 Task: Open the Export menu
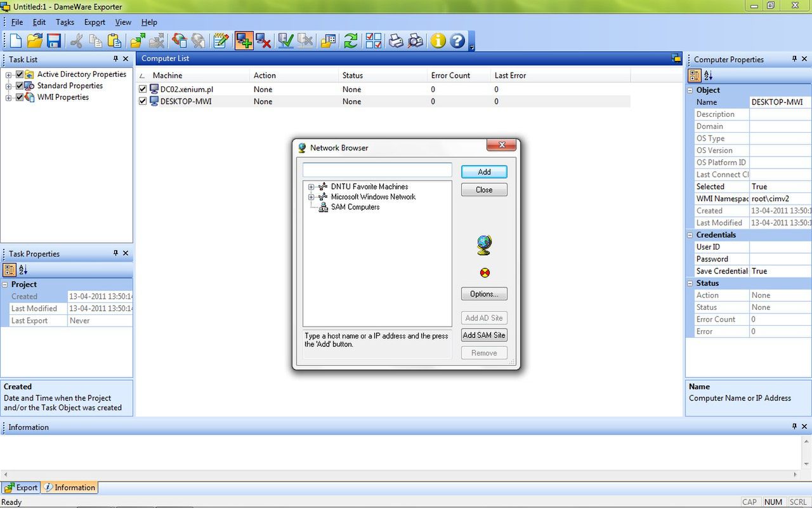[95, 22]
